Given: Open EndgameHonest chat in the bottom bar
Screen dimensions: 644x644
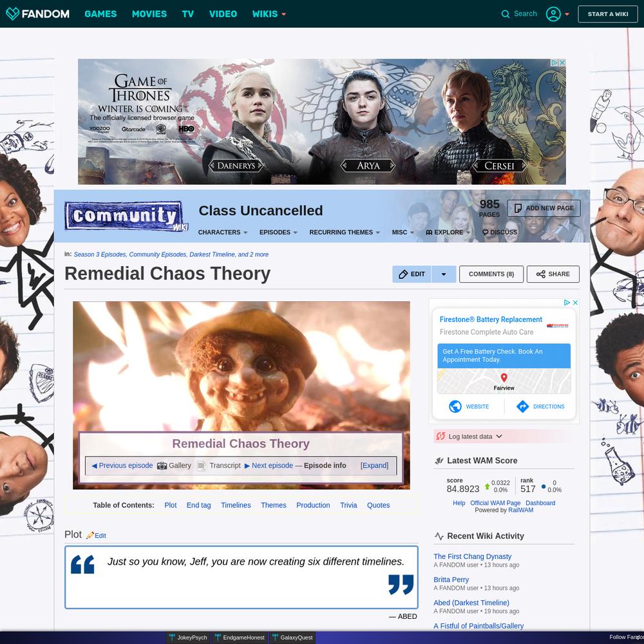Looking at the screenshot, I should 240,638.
